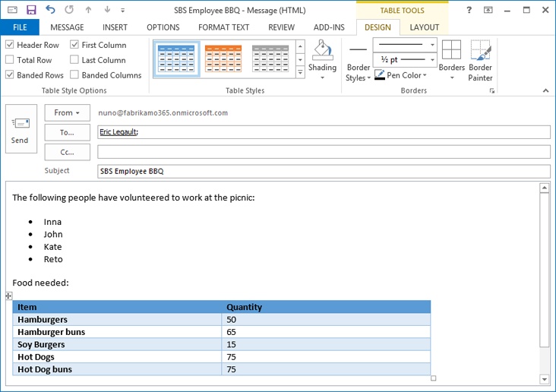Open the FILE tab

point(20,27)
